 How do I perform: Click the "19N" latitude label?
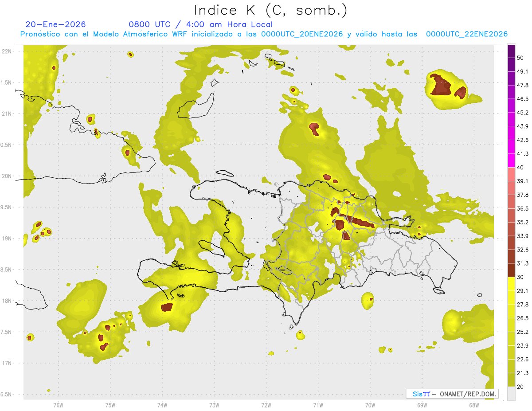click(6, 239)
